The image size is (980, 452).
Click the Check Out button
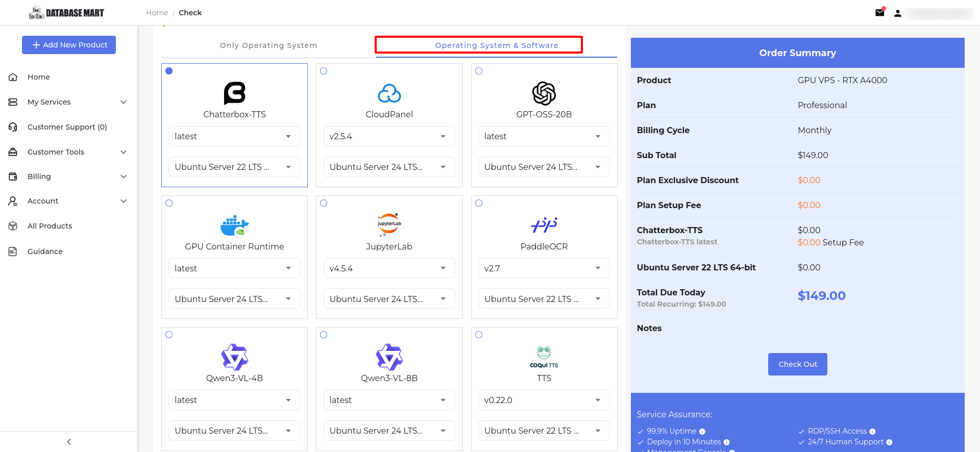(798, 364)
